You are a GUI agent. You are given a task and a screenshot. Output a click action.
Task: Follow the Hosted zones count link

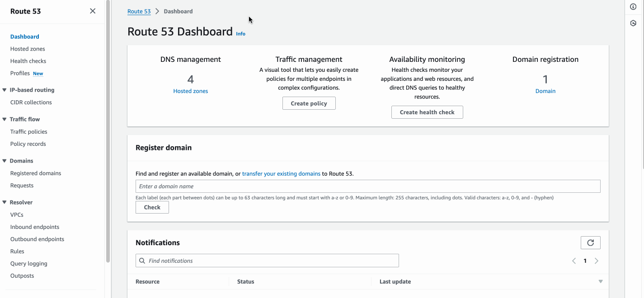(x=191, y=91)
